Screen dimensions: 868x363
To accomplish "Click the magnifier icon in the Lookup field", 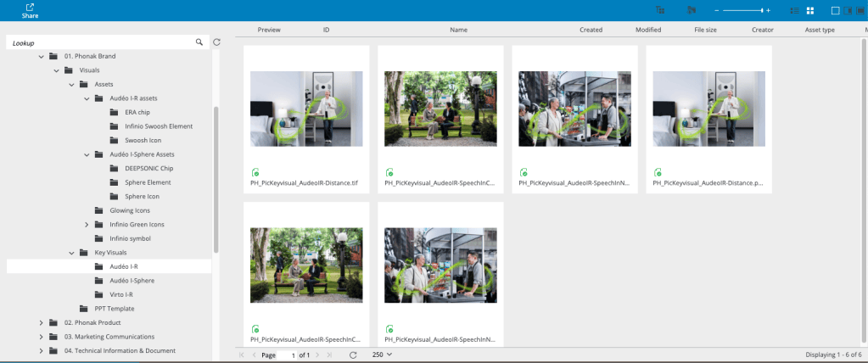I will click(199, 42).
